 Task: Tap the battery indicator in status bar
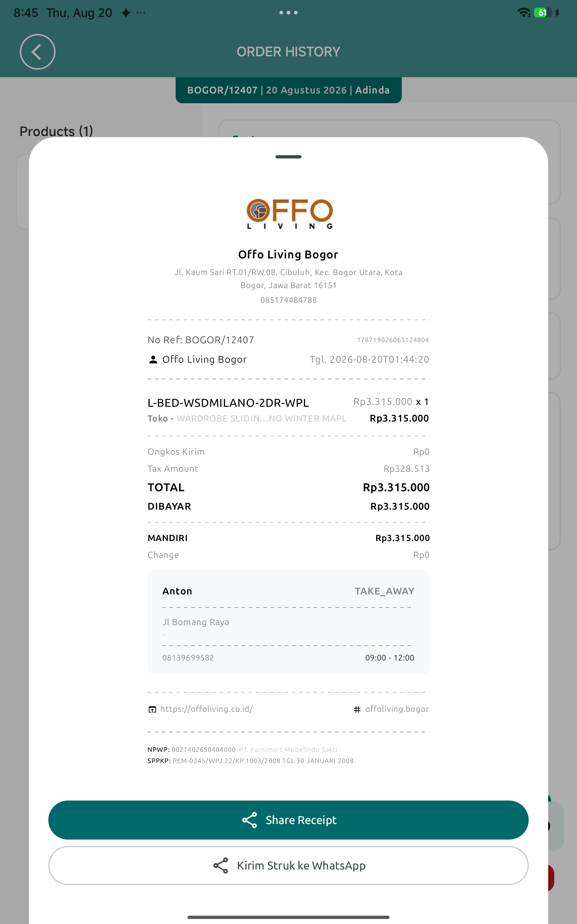(543, 13)
